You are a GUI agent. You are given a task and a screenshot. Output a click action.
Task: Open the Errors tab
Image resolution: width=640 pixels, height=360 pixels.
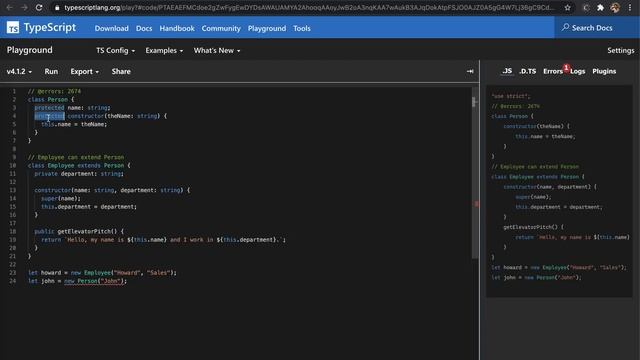553,71
